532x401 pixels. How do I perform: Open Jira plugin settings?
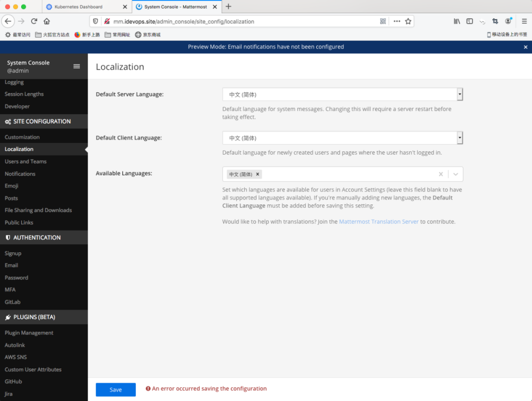[x=8, y=394]
